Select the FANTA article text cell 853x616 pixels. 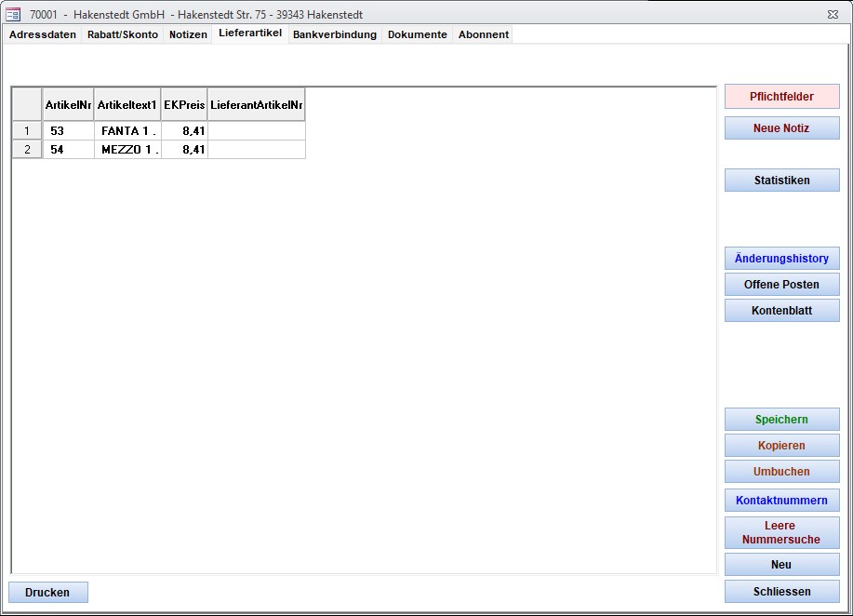pos(127,131)
